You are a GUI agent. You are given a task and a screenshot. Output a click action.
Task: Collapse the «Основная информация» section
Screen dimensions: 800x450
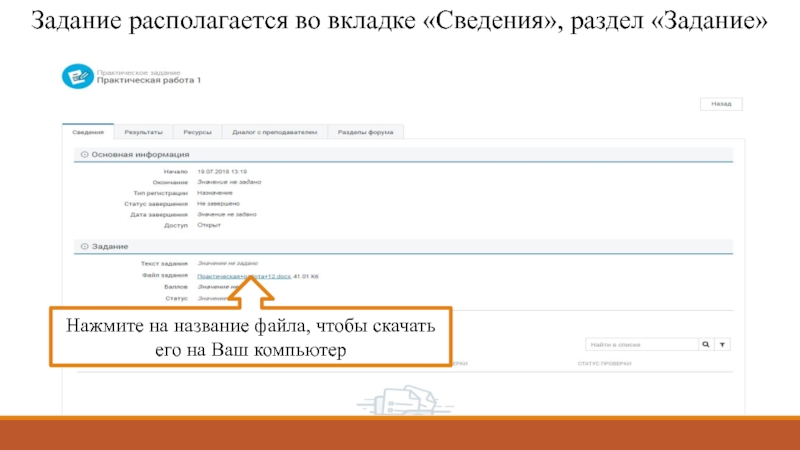(x=85, y=155)
